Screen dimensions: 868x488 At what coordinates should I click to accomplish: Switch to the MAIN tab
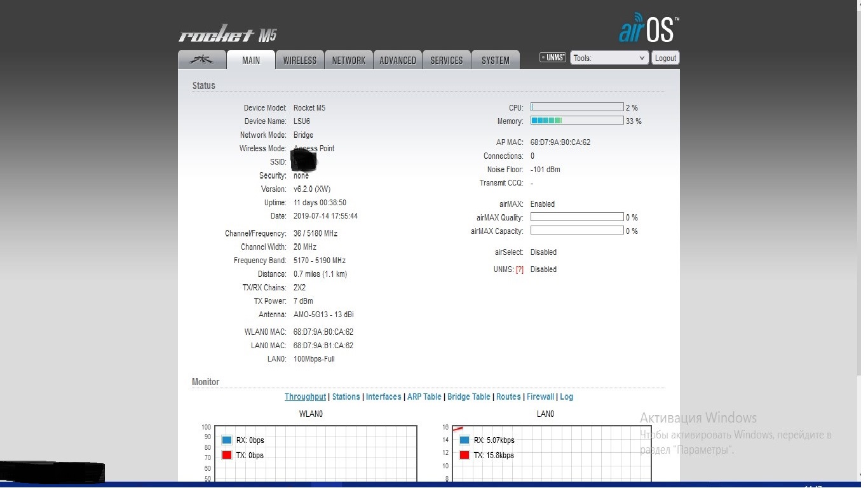[x=251, y=60]
